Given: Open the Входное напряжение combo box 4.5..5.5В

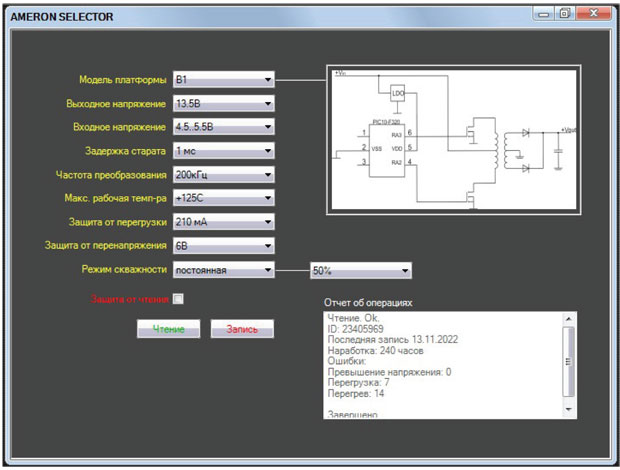Looking at the screenshot, I should coord(223,127).
